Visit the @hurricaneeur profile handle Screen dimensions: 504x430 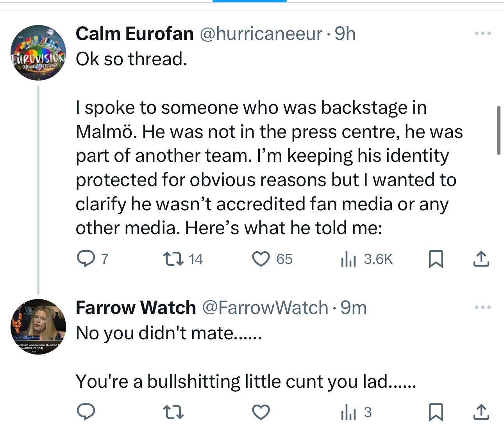click(261, 34)
